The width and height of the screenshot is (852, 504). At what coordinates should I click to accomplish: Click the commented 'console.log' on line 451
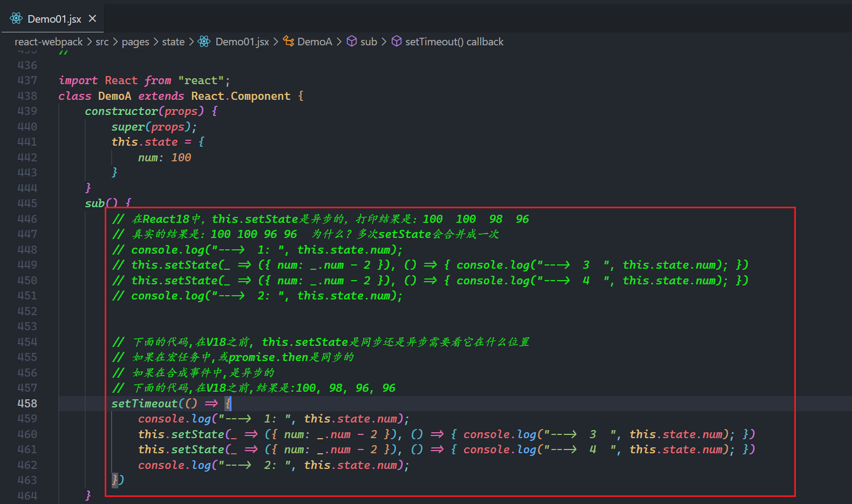[x=168, y=296]
